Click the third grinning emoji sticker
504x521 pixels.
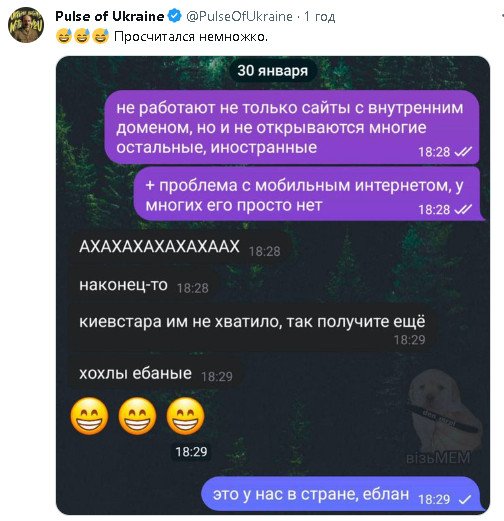click(x=185, y=416)
